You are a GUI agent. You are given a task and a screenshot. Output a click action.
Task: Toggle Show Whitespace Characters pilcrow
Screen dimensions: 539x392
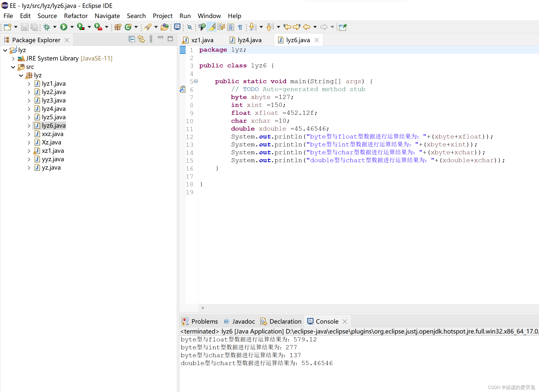[240, 27]
